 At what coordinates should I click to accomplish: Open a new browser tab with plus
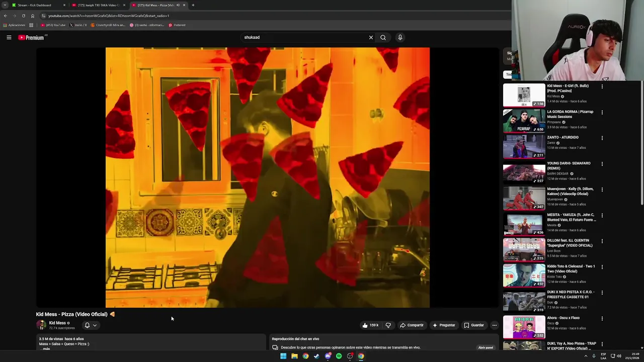[x=193, y=5]
